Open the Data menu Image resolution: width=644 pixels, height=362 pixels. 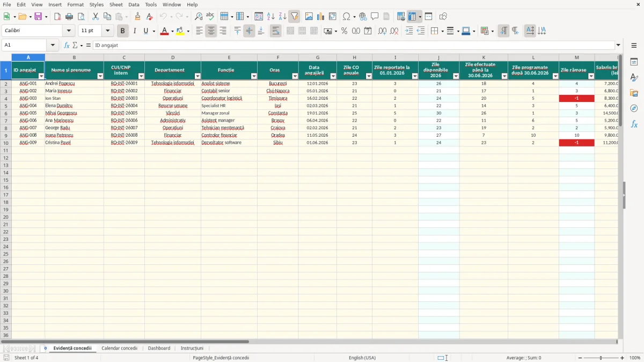[x=134, y=4]
